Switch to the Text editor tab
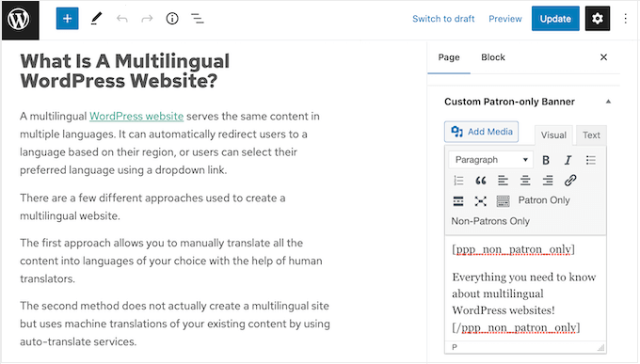 pyautogui.click(x=591, y=135)
